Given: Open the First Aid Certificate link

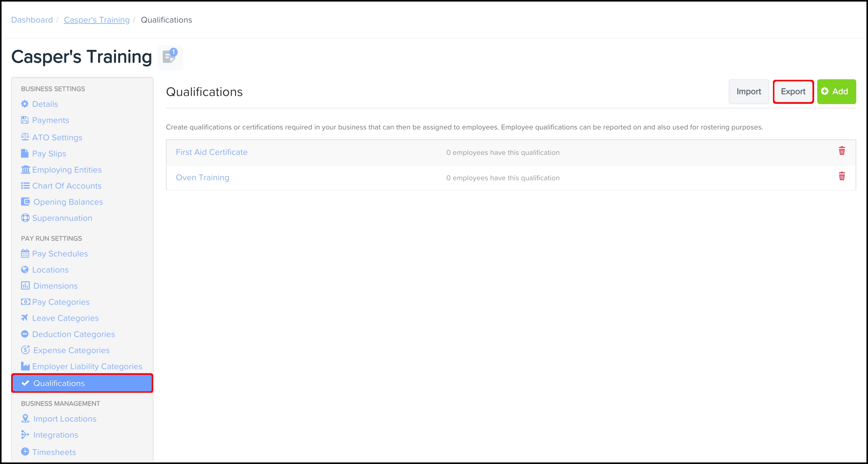Looking at the screenshot, I should tap(211, 152).
